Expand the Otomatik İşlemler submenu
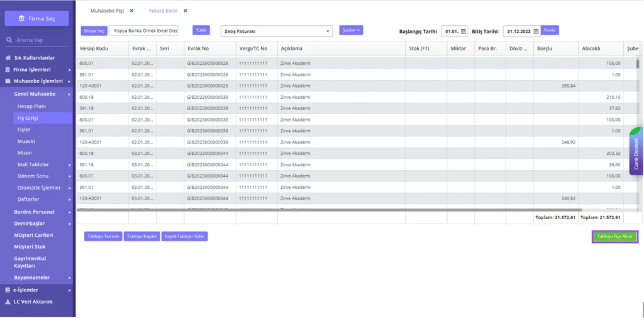 coord(69,188)
